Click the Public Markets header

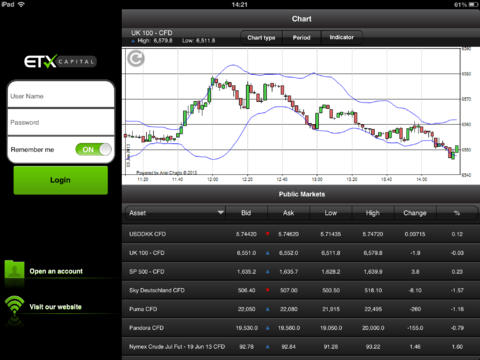point(302,194)
